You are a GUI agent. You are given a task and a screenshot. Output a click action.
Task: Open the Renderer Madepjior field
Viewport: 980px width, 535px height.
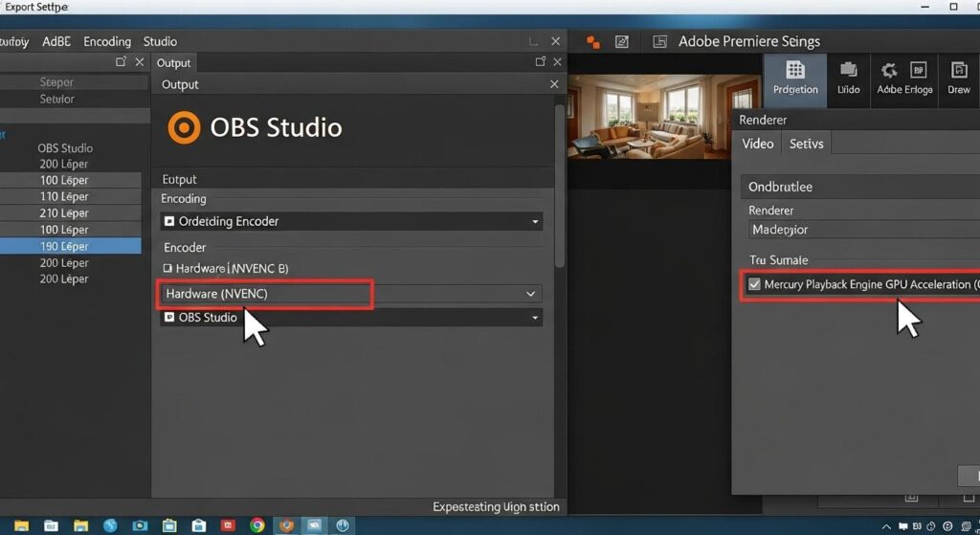(x=864, y=230)
